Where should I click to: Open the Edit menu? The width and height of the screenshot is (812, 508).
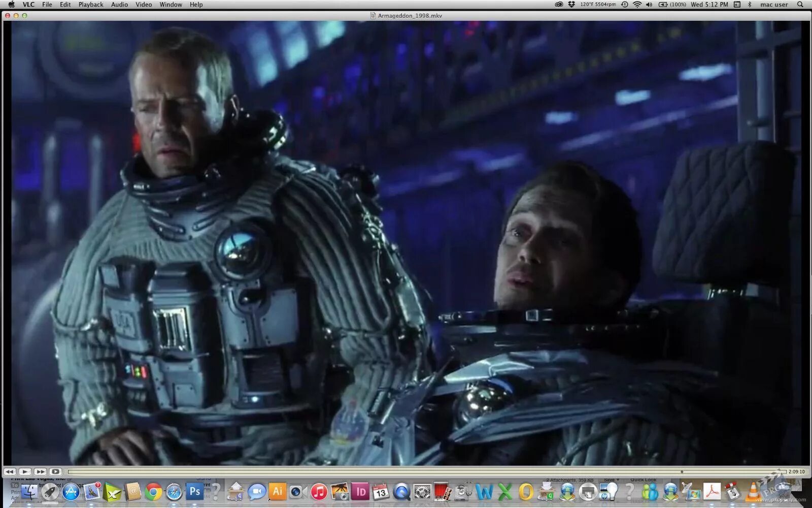[x=65, y=5]
